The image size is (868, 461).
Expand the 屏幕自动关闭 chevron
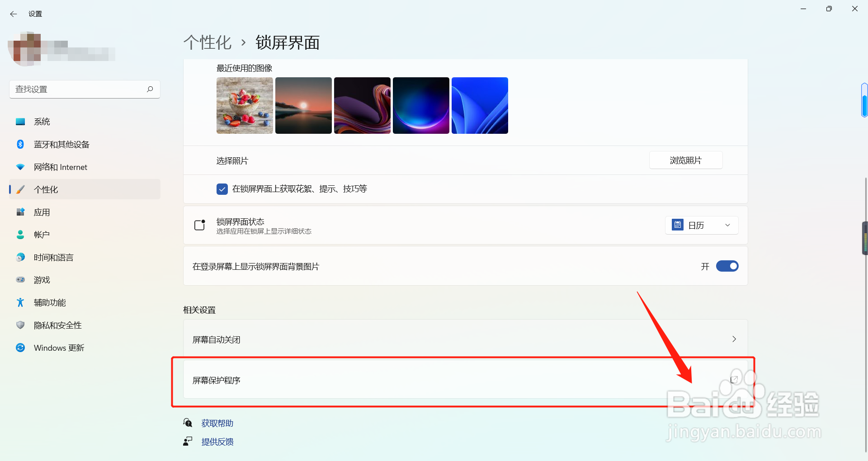point(734,339)
